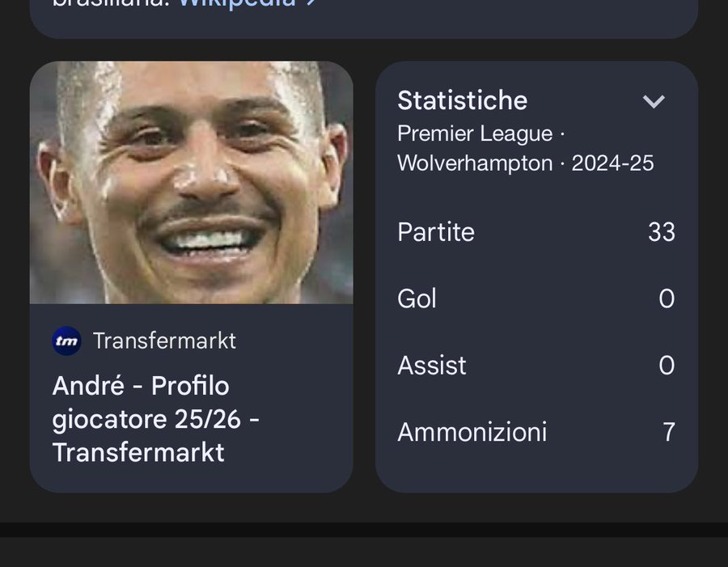Expand the Statistiche chevron dropdown
The image size is (728, 567).
[x=654, y=101]
